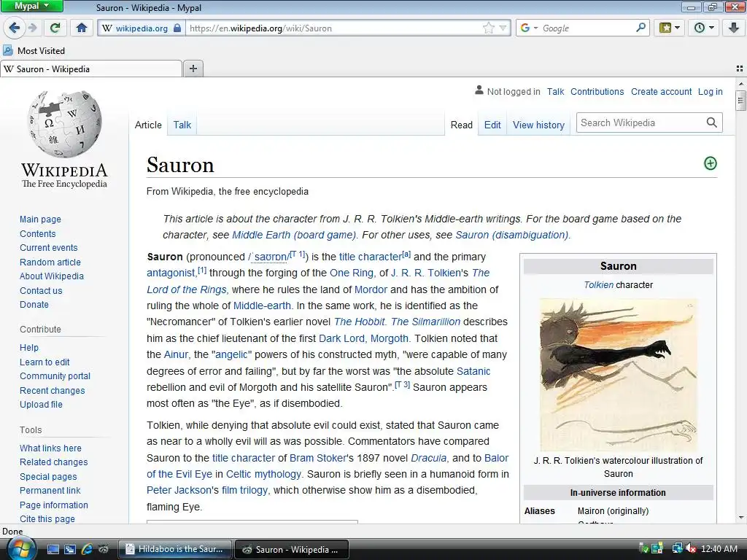The image size is (747, 560).
Task: Open the Edit tab
Action: coord(492,125)
